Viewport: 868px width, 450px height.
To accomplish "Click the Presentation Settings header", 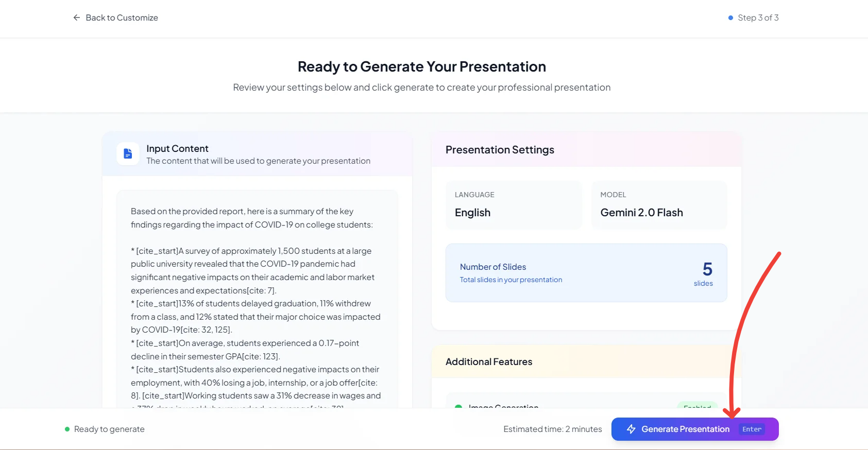I will (x=500, y=150).
